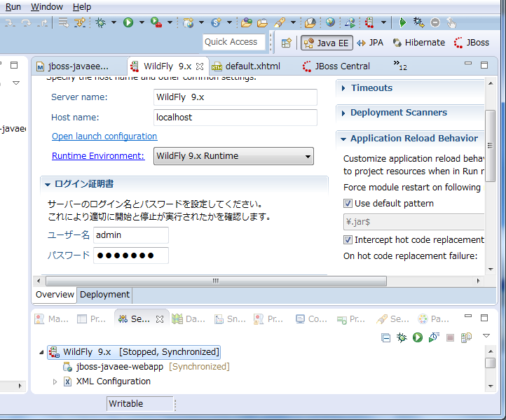Click the Server name input field
506x420 pixels.
point(235,97)
